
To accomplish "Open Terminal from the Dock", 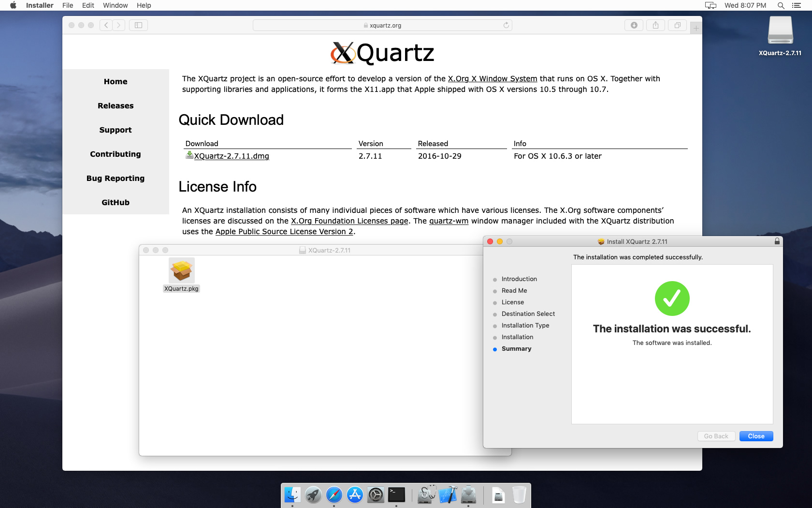I will (396, 495).
